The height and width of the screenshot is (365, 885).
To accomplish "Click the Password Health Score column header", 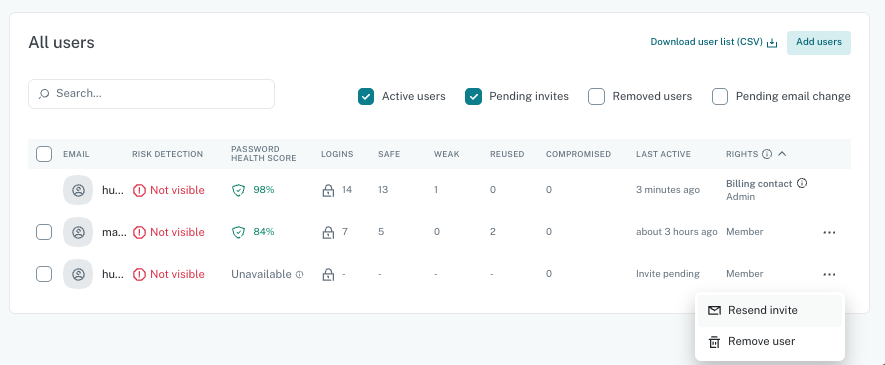I will tap(264, 154).
